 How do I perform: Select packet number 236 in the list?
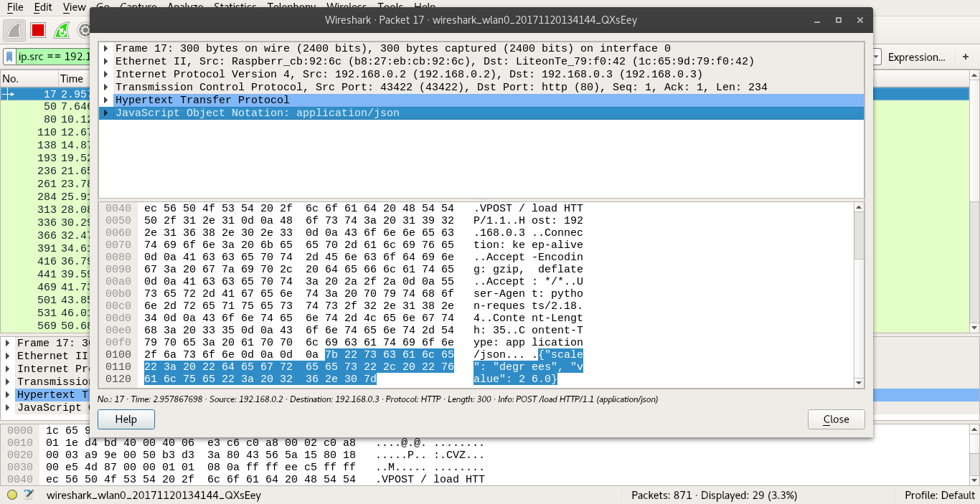click(46, 171)
